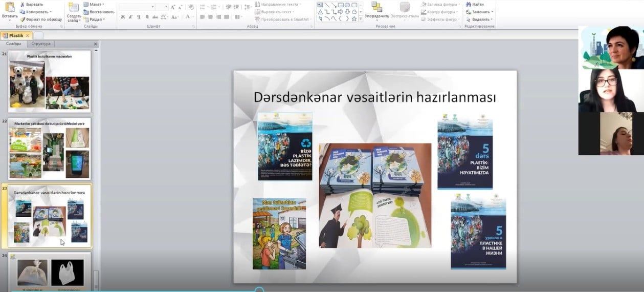644x292 pixels.
Task: Click the character spacing (AV) icon
Action: click(x=165, y=17)
